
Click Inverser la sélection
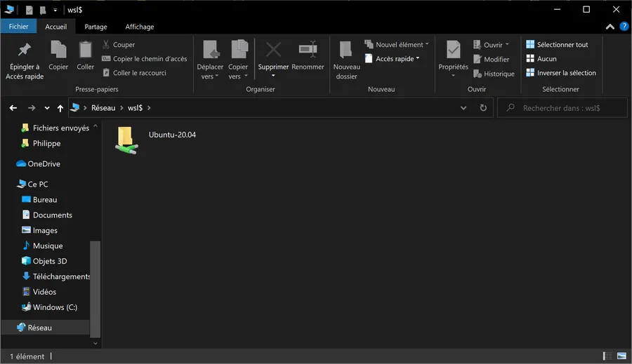[x=561, y=73]
